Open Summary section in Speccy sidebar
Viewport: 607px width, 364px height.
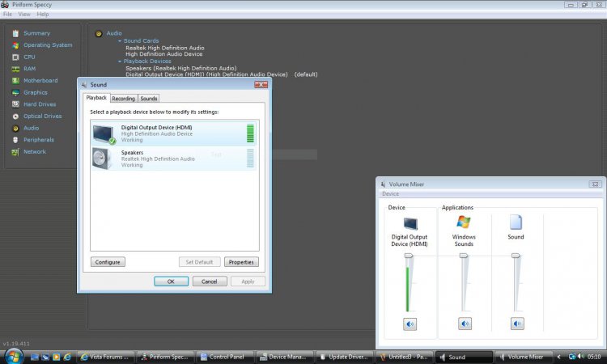36,33
